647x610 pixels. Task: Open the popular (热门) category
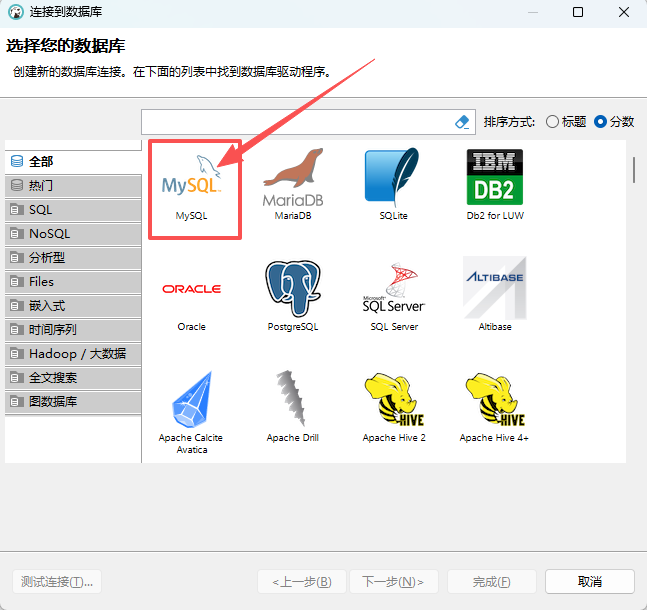[73, 186]
